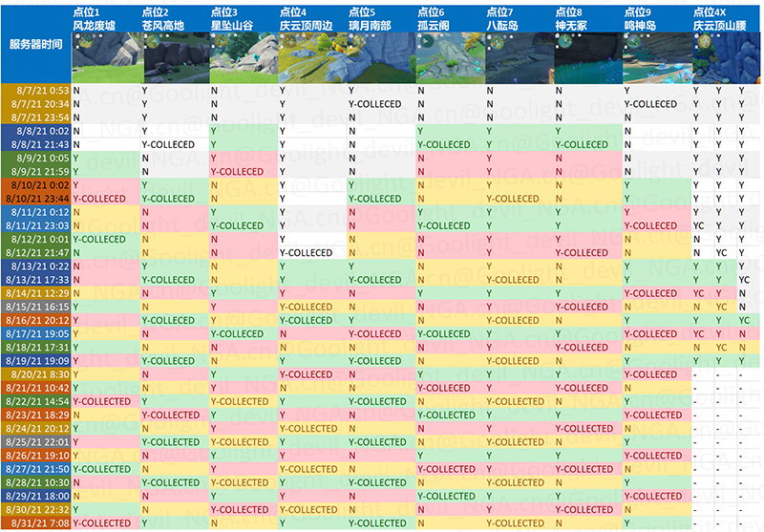Select the 8/11/21 0:12 timestamp cell

pos(36,212)
